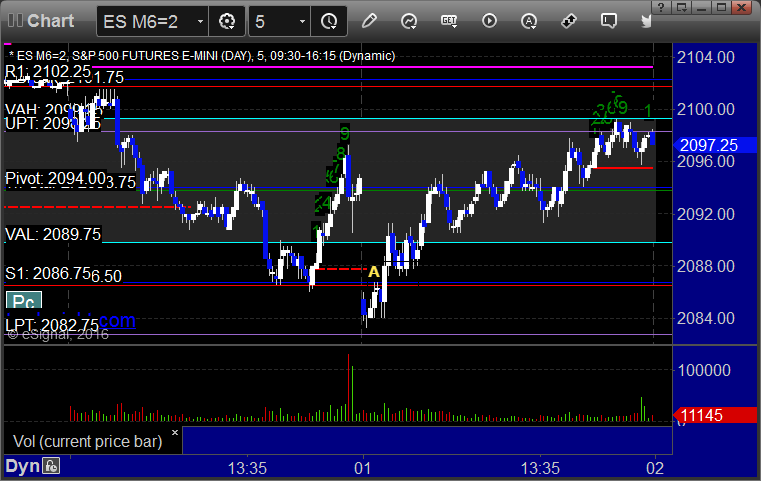Click the UPT level label
The width and height of the screenshot is (761, 481).
click(53, 124)
